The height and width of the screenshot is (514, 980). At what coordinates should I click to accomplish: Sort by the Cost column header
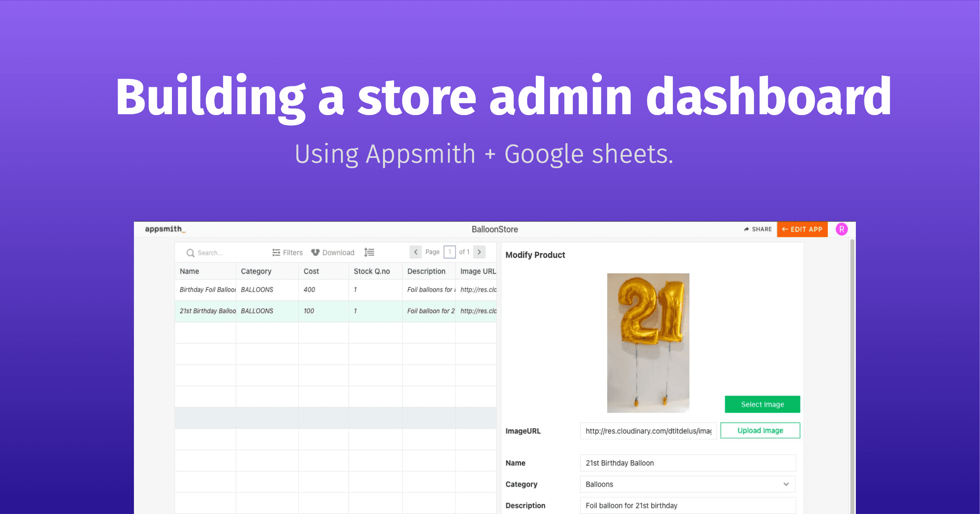click(x=311, y=271)
